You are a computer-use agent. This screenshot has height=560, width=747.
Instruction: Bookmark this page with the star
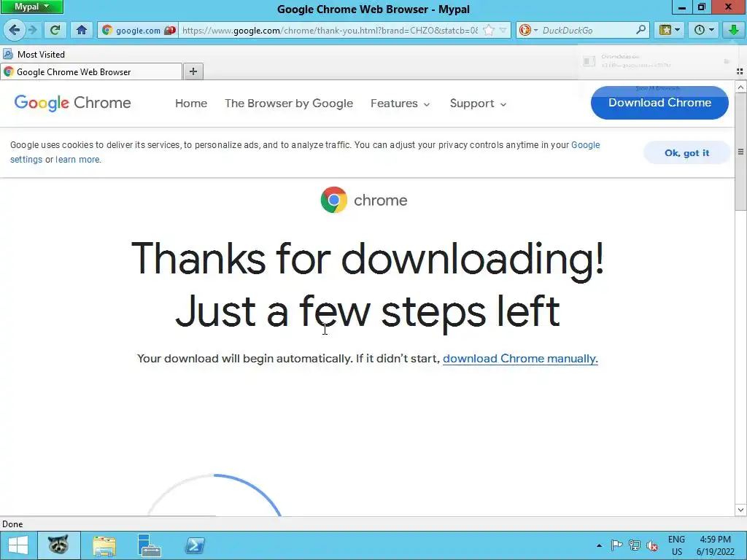pyautogui.click(x=488, y=30)
